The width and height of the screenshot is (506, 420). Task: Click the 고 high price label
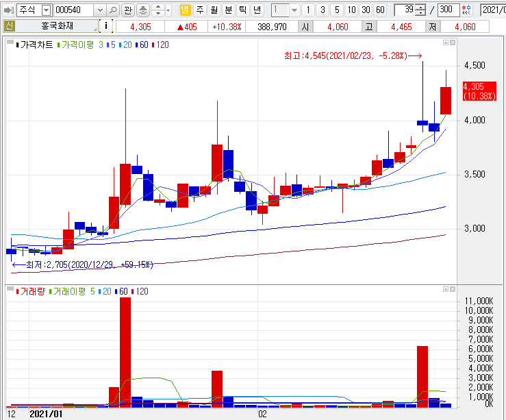click(x=369, y=27)
